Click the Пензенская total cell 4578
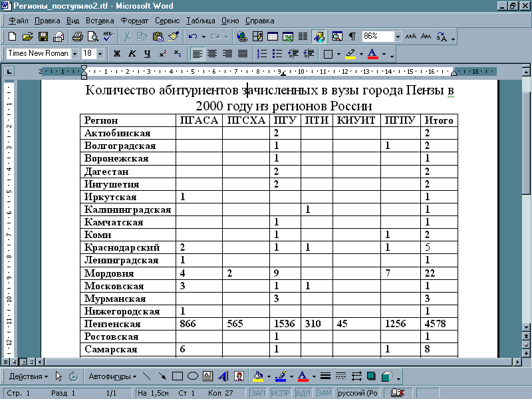Viewport: 532px width, 399px height. coord(439,324)
